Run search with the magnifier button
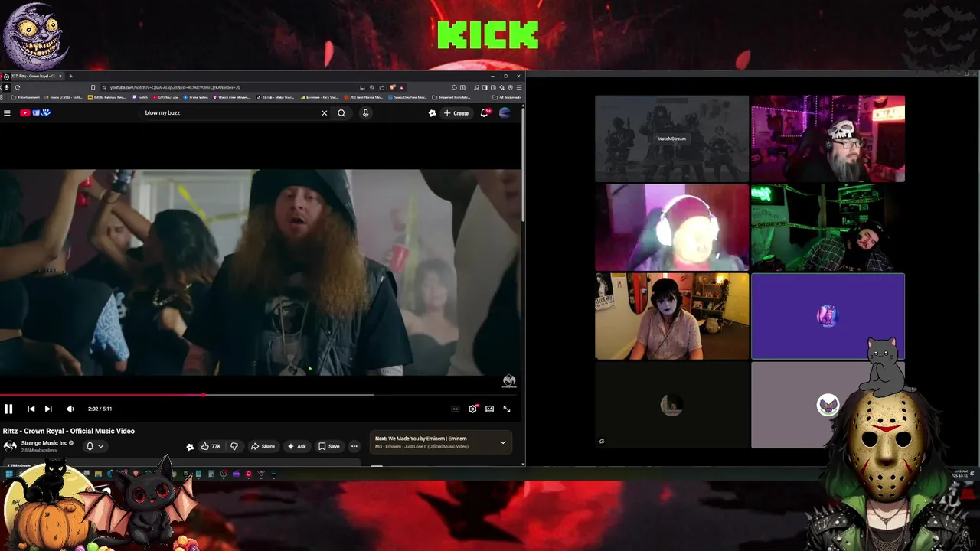 (341, 113)
